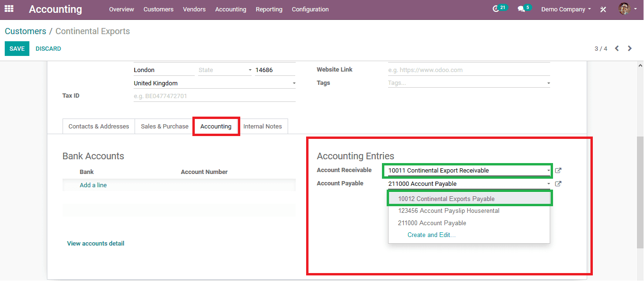The width and height of the screenshot is (644, 283).
Task: Expand the Account Payable dropdown arrow
Action: [548, 184]
